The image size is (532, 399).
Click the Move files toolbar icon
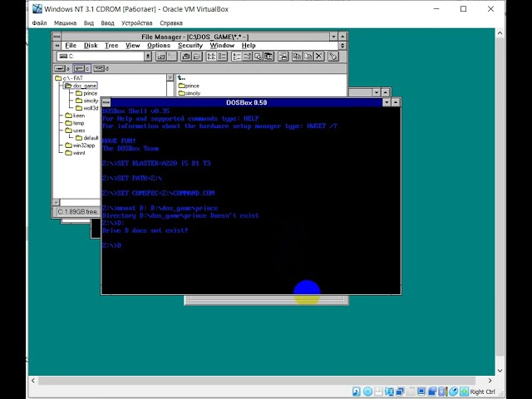[x=308, y=57]
